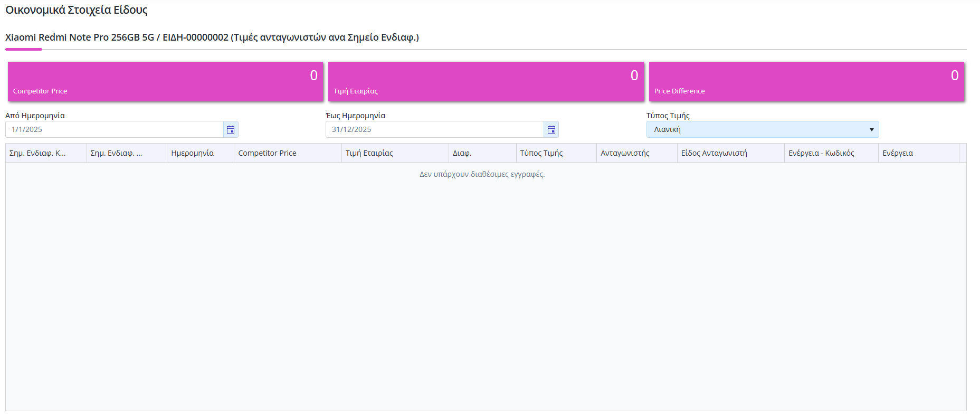
Task: Click the Οικονομικά Στοιχεία Είδους page heading
Action: pos(77,10)
